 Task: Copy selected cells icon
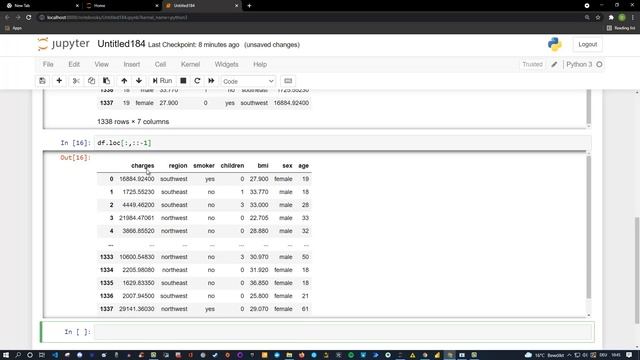click(91, 81)
